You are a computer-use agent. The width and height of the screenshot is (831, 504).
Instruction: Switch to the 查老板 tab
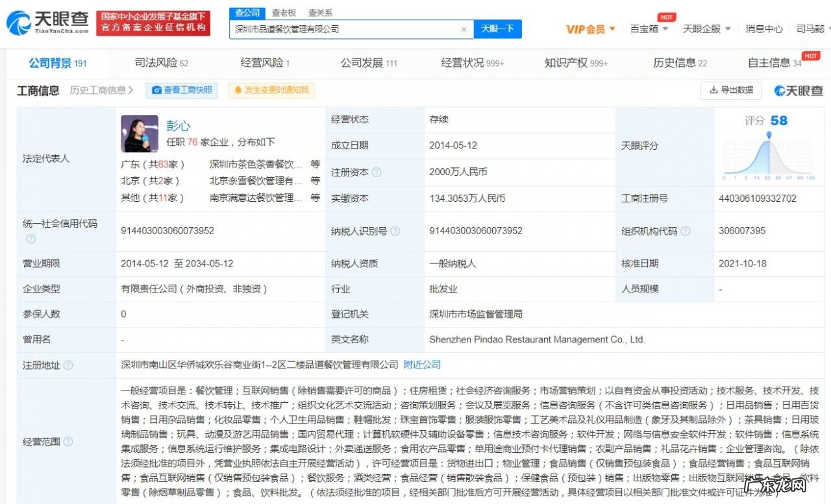(x=285, y=13)
